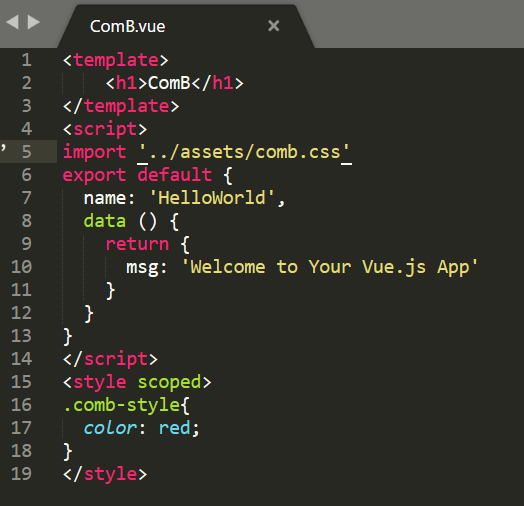Click the closing brace on line 18
The height and width of the screenshot is (506, 524).
[68, 451]
